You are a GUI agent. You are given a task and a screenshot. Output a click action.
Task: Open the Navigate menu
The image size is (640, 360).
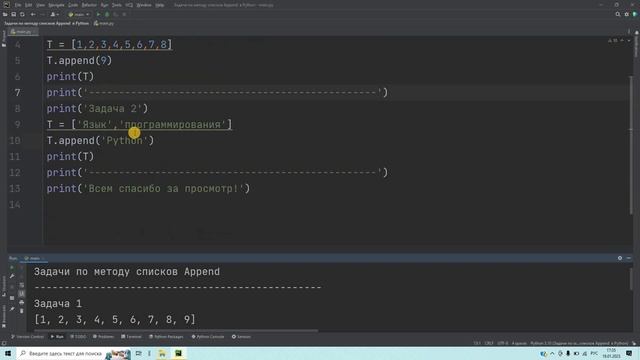pyautogui.click(x=56, y=5)
